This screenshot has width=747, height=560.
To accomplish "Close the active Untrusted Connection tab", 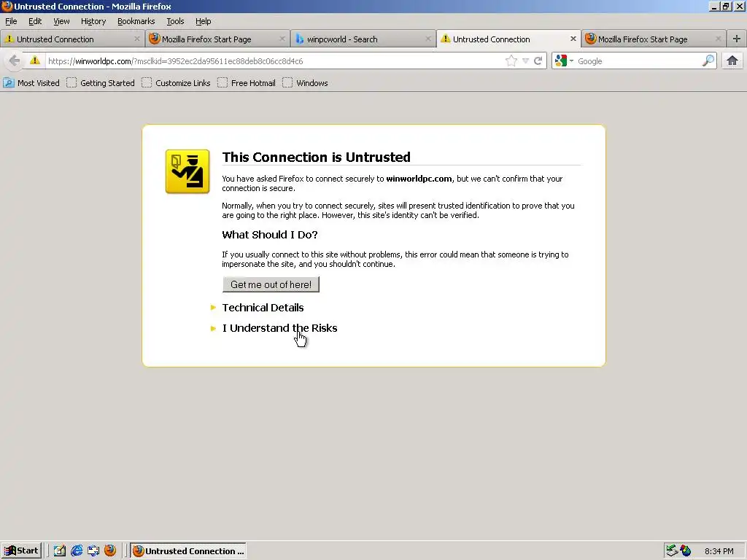I will point(573,39).
